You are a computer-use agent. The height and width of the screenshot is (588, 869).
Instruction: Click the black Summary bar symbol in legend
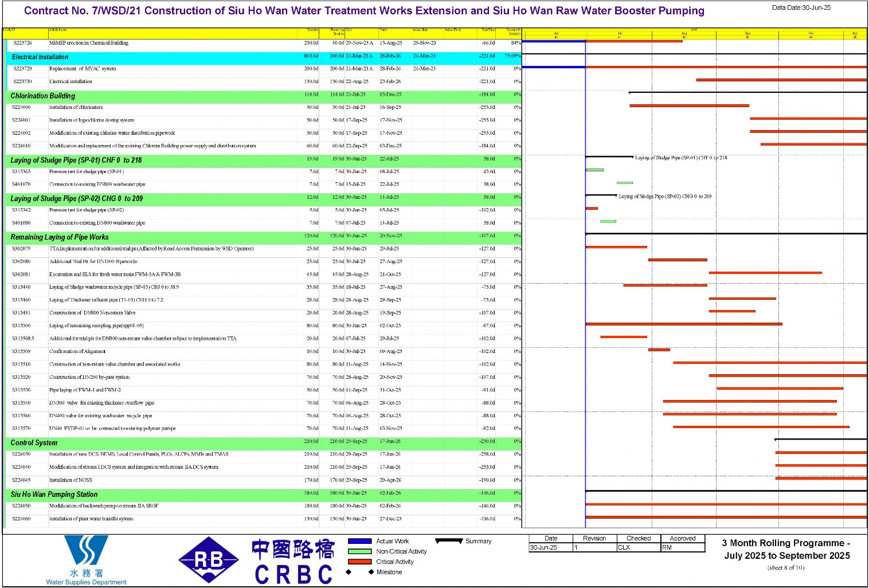click(x=449, y=540)
